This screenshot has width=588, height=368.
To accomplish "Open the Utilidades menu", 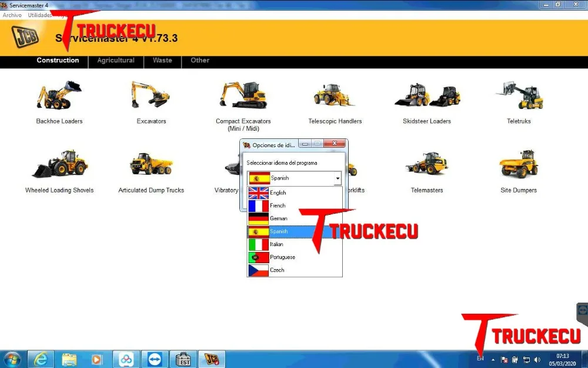I will coord(40,15).
